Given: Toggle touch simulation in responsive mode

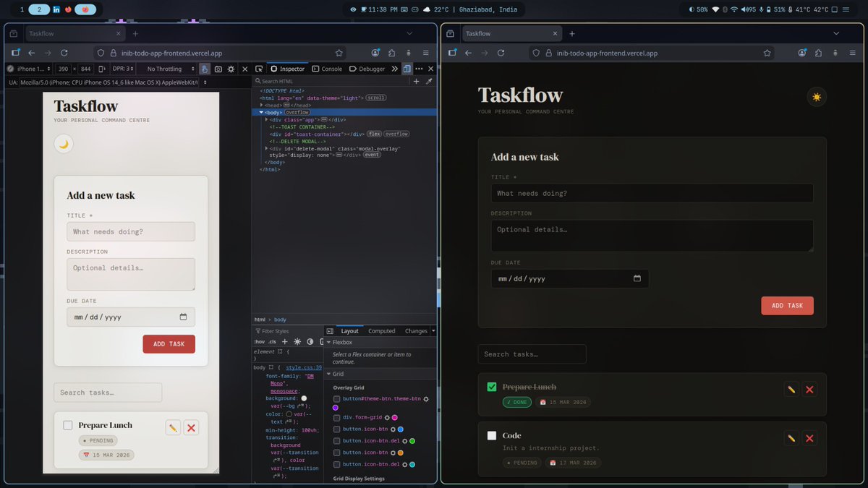Looking at the screenshot, I should click(205, 69).
